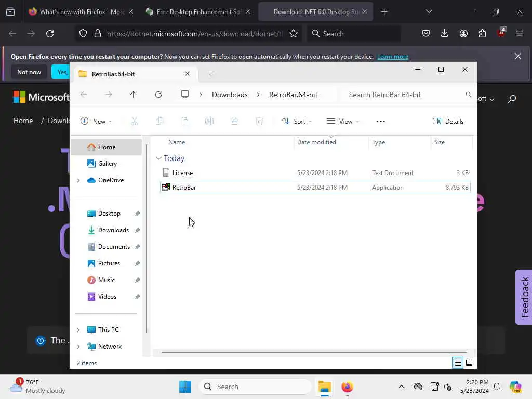Open the Firefox Extensions puzzle icon
The width and height of the screenshot is (532, 399).
click(x=482, y=33)
